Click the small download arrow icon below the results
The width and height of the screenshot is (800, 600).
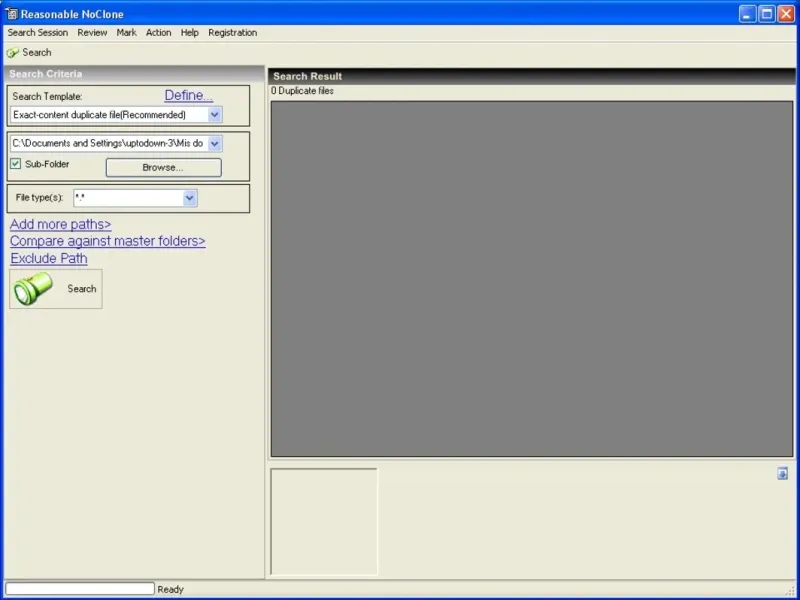pos(782,474)
